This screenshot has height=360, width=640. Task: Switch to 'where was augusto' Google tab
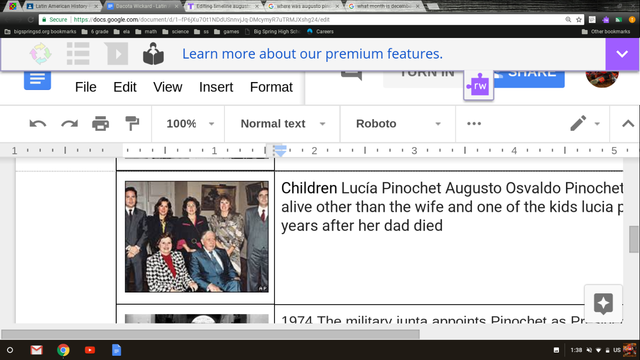click(303, 6)
